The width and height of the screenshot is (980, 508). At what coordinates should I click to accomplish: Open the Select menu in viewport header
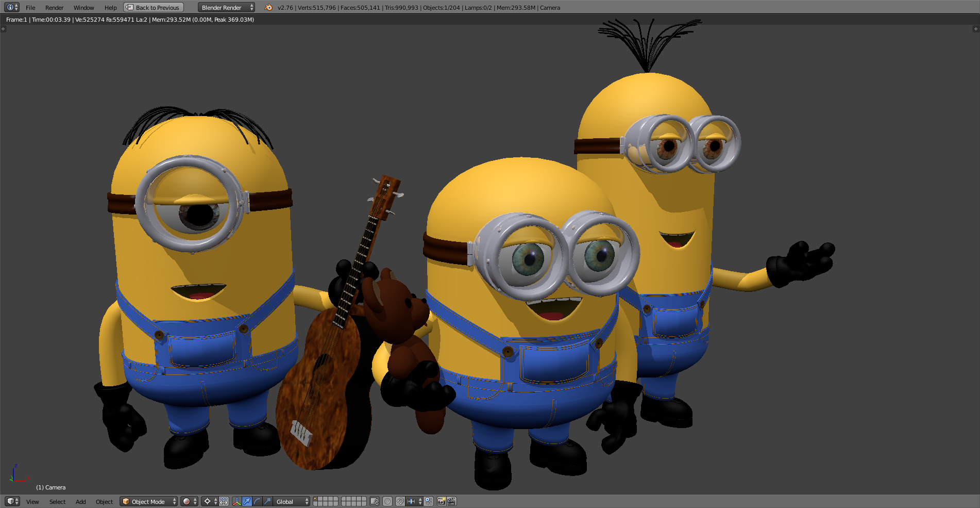57,502
